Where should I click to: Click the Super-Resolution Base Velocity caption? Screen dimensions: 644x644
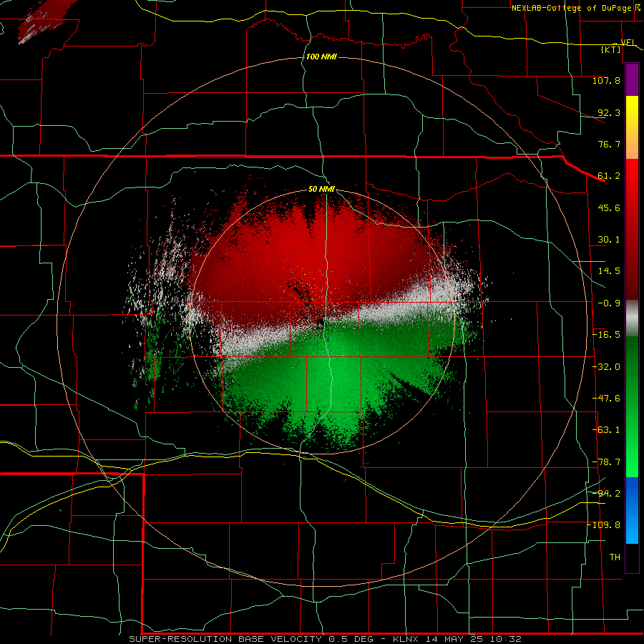pos(325,639)
